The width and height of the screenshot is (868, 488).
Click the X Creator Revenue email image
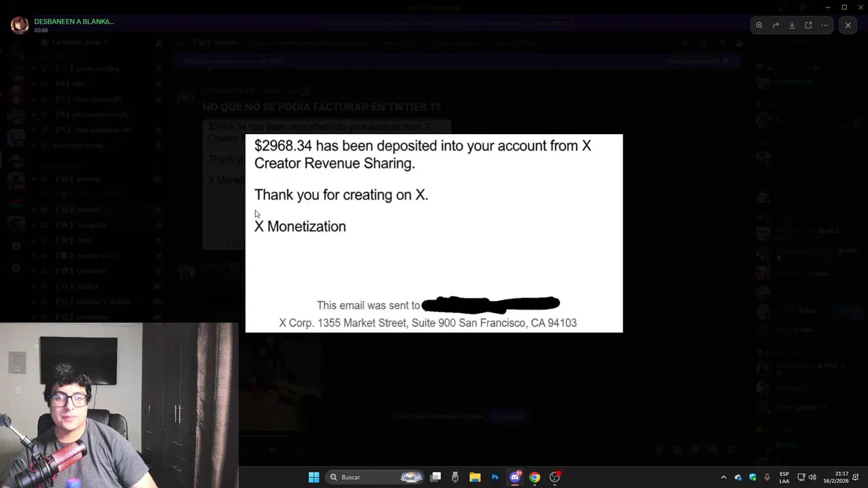(x=434, y=233)
